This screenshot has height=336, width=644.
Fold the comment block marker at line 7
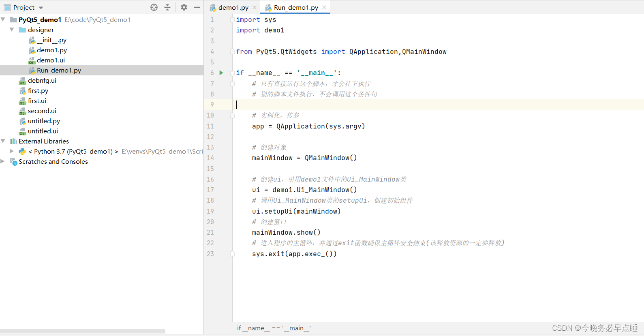[x=232, y=84]
